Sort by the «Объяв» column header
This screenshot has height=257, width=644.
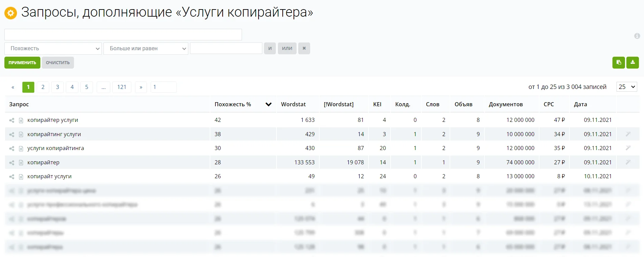pyautogui.click(x=463, y=104)
